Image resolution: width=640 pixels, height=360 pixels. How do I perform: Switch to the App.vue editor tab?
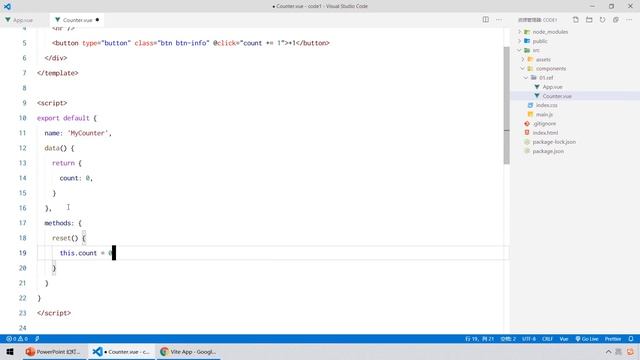(x=23, y=20)
